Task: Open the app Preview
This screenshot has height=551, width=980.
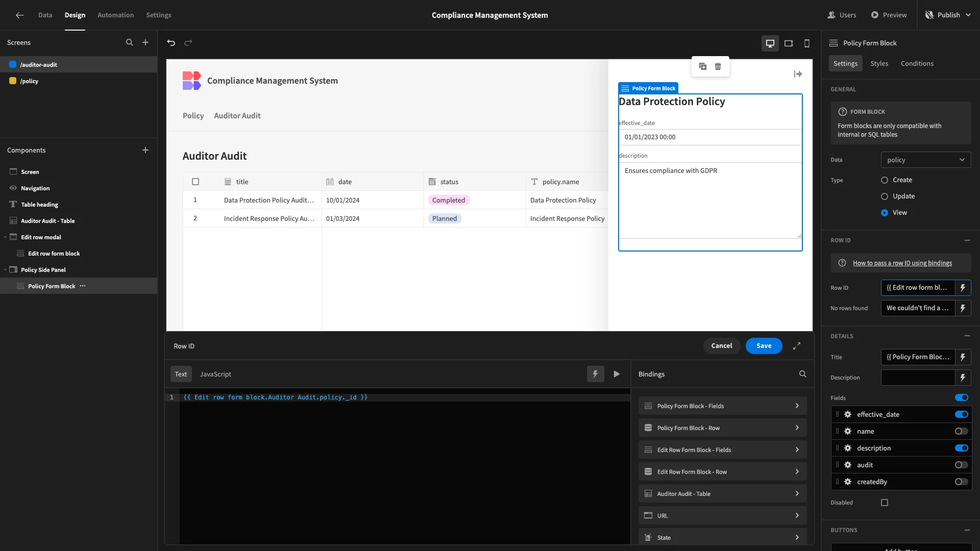Action: click(x=889, y=15)
